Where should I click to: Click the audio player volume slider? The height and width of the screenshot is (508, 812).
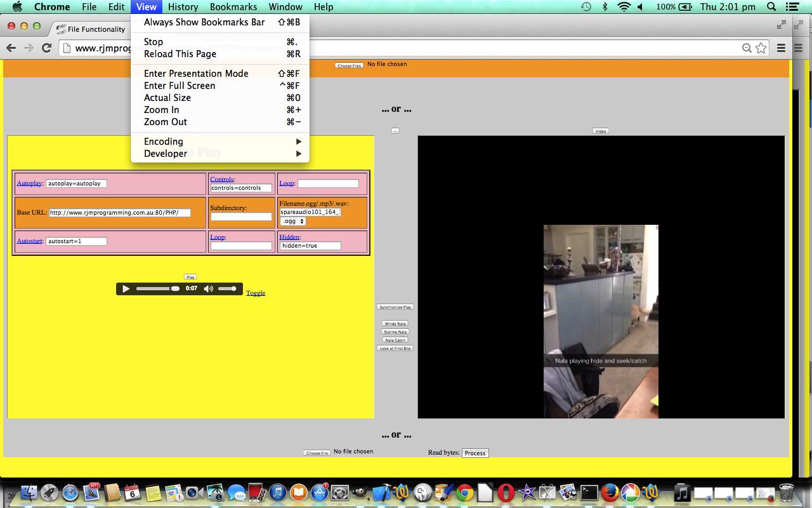click(227, 289)
